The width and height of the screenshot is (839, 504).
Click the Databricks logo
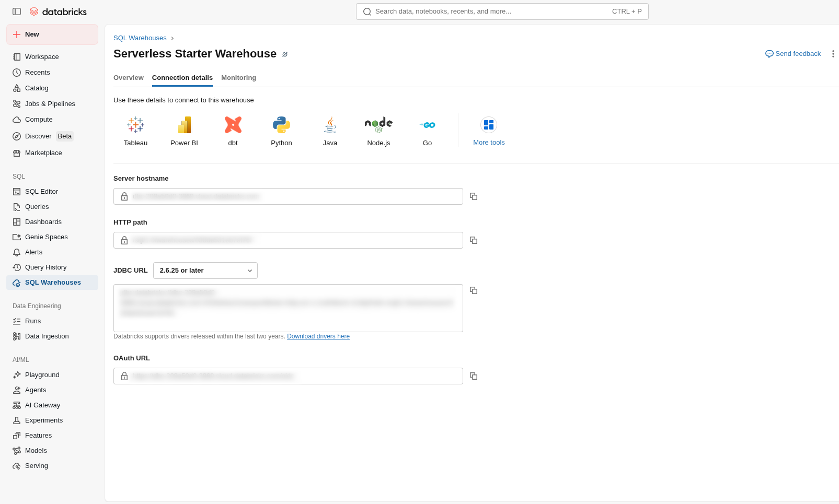[x=58, y=11]
